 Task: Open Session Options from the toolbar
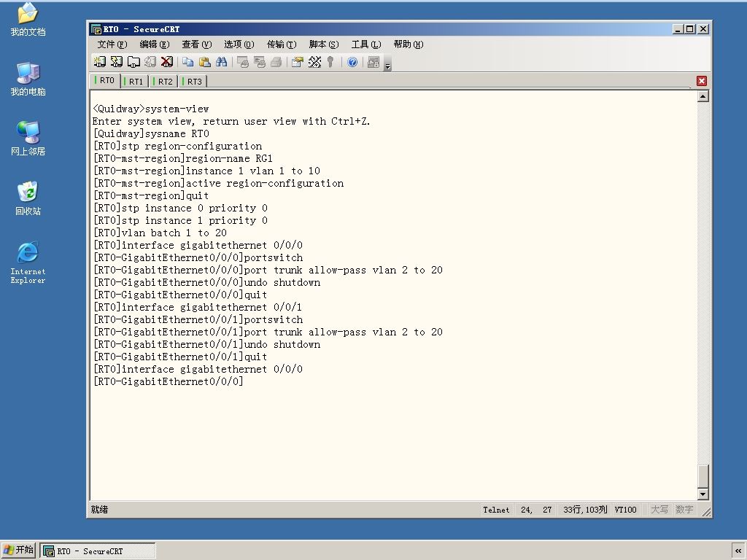[298, 62]
